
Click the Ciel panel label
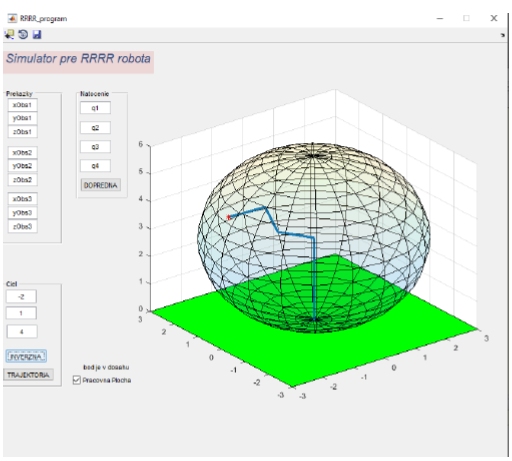tap(11, 284)
